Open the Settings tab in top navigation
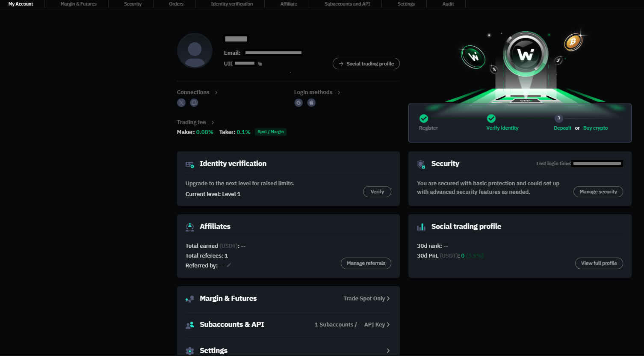This screenshot has width=644, height=356. point(406,4)
